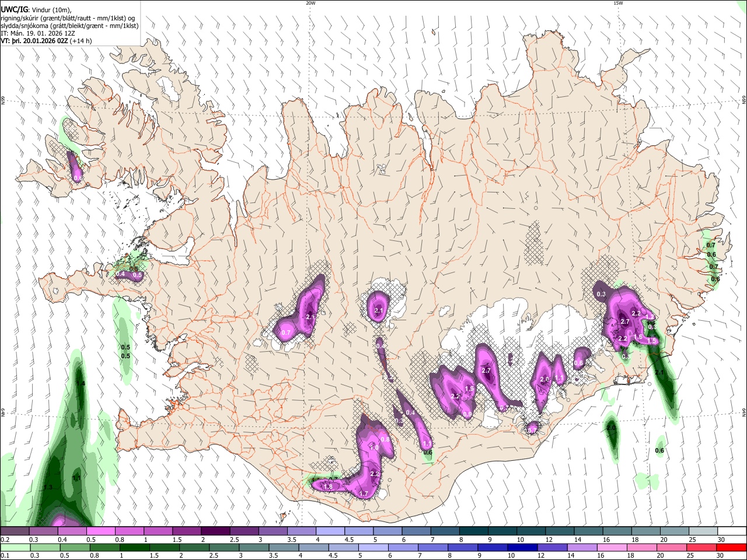
Task: Click the bright pink 0.5–0.8 snow legend swatch
Action: pyautogui.click(x=101, y=531)
